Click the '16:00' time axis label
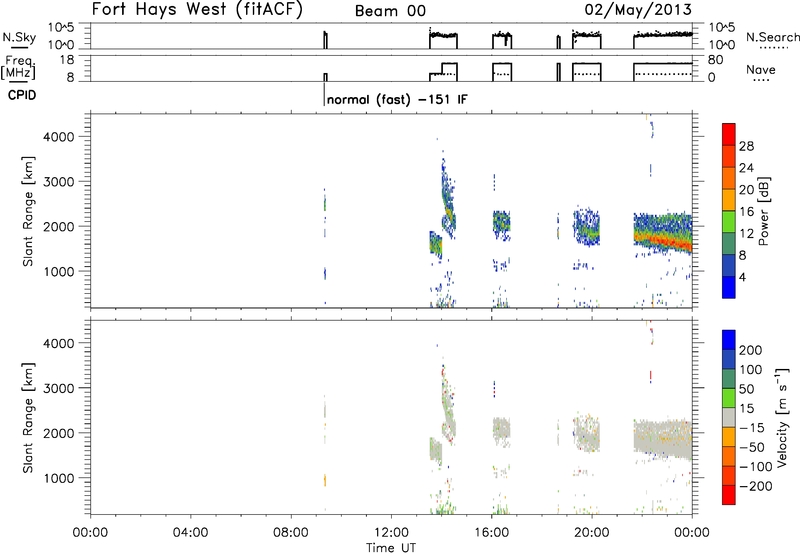 pos(491,533)
